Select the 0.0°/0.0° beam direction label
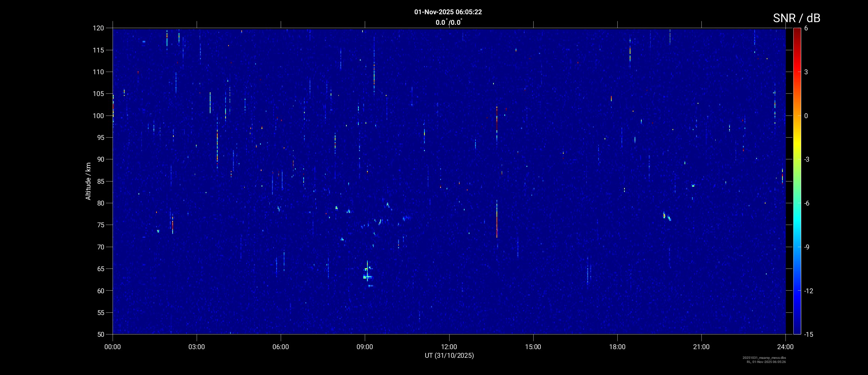This screenshot has width=868, height=375. pyautogui.click(x=448, y=22)
